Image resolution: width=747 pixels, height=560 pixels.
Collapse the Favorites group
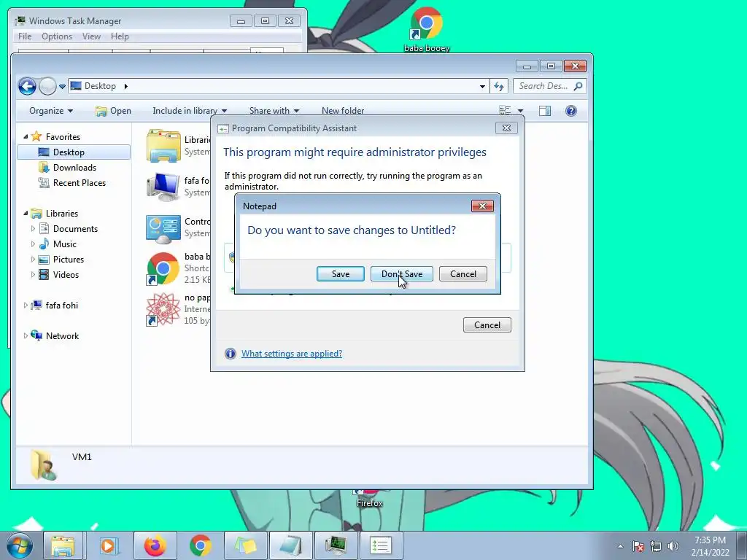(26, 136)
